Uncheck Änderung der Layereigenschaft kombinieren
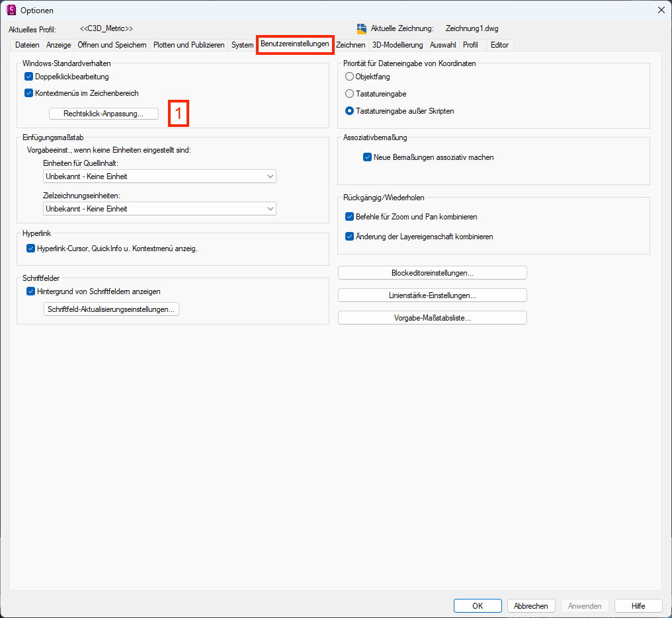This screenshot has width=672, height=618. [x=349, y=237]
